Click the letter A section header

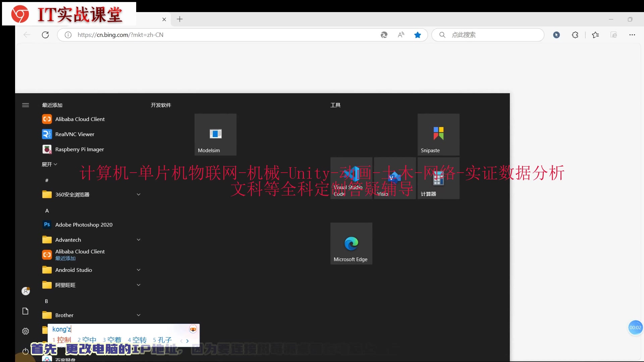tap(47, 210)
